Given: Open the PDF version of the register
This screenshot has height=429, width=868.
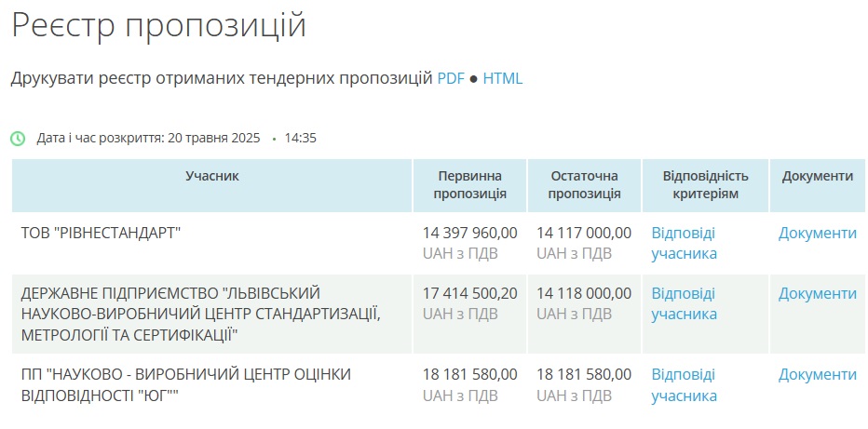Looking at the screenshot, I should [451, 78].
